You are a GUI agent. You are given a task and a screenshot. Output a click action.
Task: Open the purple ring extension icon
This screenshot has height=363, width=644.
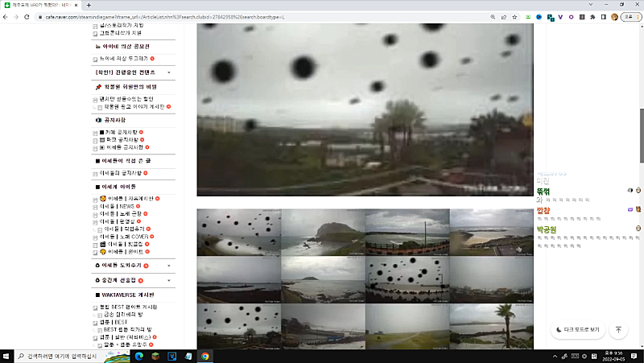571,17
